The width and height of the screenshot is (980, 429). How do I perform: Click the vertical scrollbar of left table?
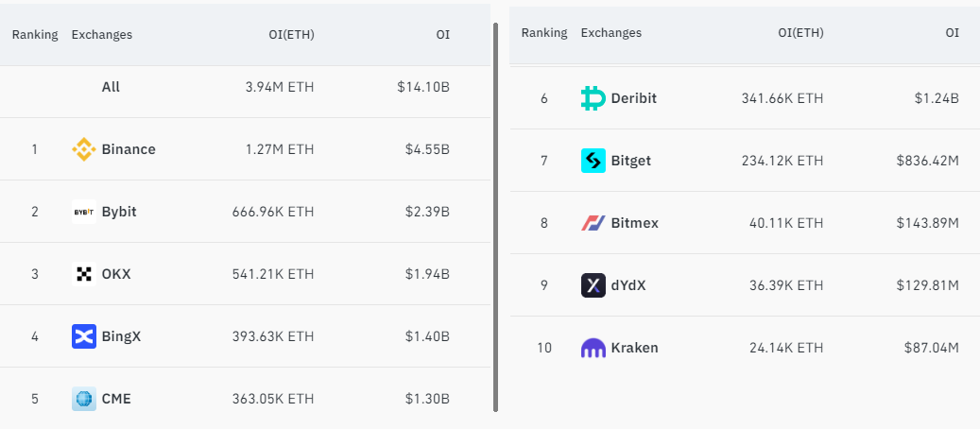495,217
